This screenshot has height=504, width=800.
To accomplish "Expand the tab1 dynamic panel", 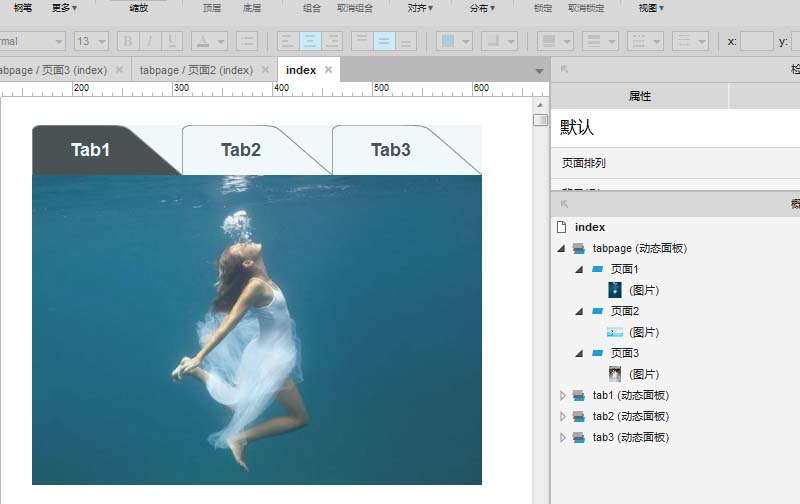I will coord(561,395).
